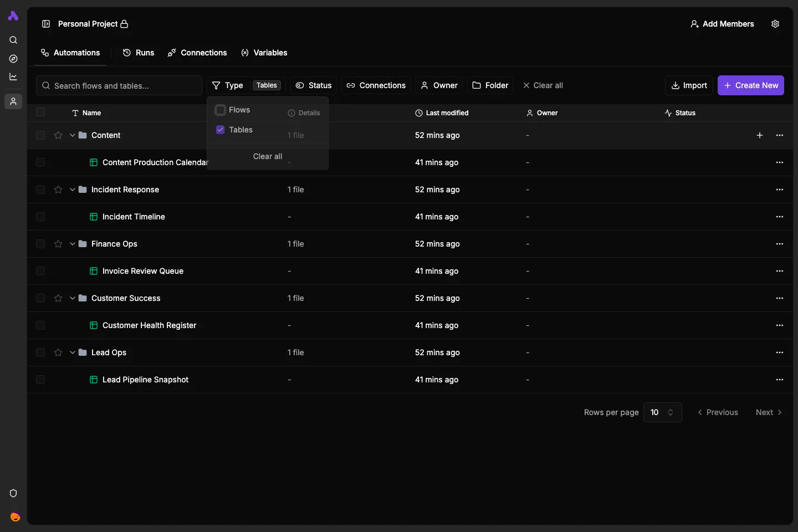Select the Content Production Calendar checkbox

pyautogui.click(x=40, y=162)
